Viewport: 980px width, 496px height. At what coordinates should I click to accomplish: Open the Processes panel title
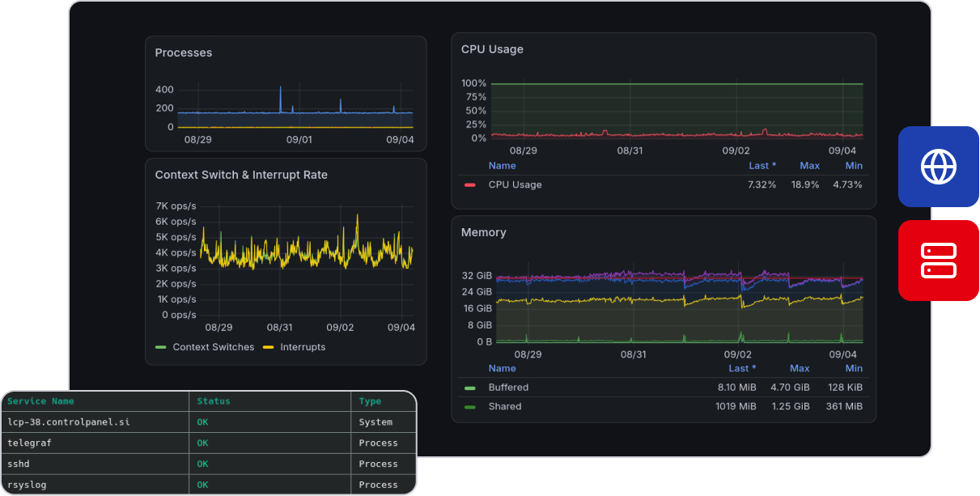184,53
